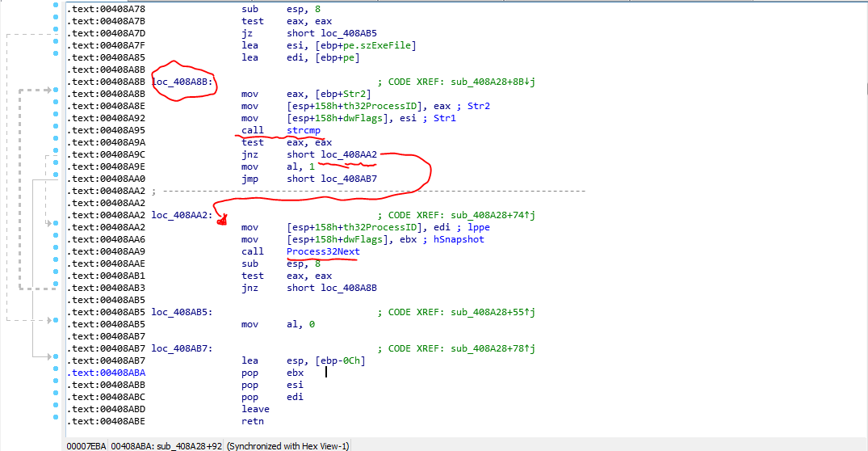Toggle breakpoint dot at the retn line
This screenshot has height=451, width=868.
tap(56, 417)
